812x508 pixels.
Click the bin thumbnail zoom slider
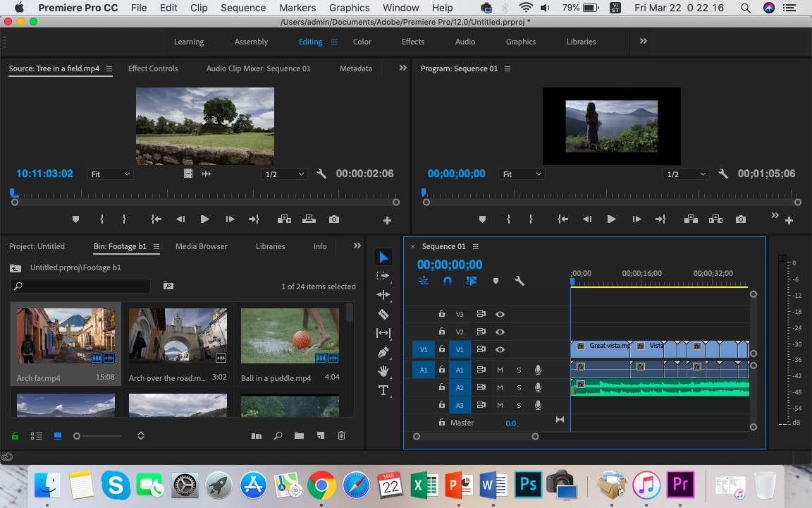click(x=77, y=436)
